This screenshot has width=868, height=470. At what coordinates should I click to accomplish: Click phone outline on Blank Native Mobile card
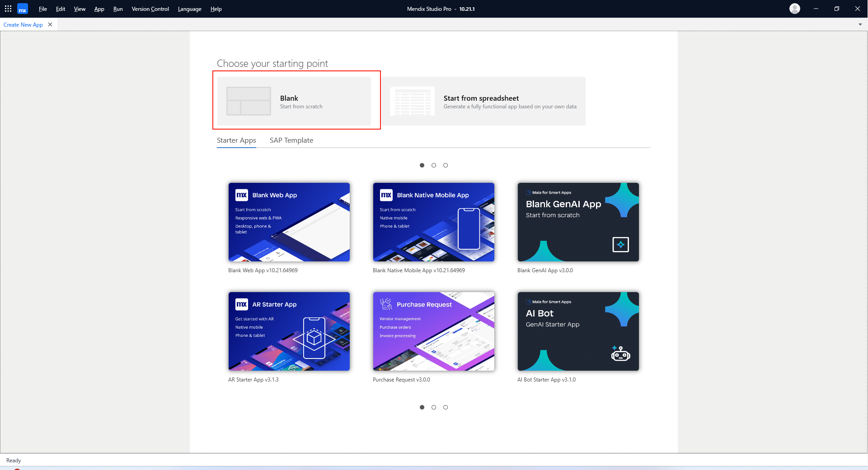(469, 229)
